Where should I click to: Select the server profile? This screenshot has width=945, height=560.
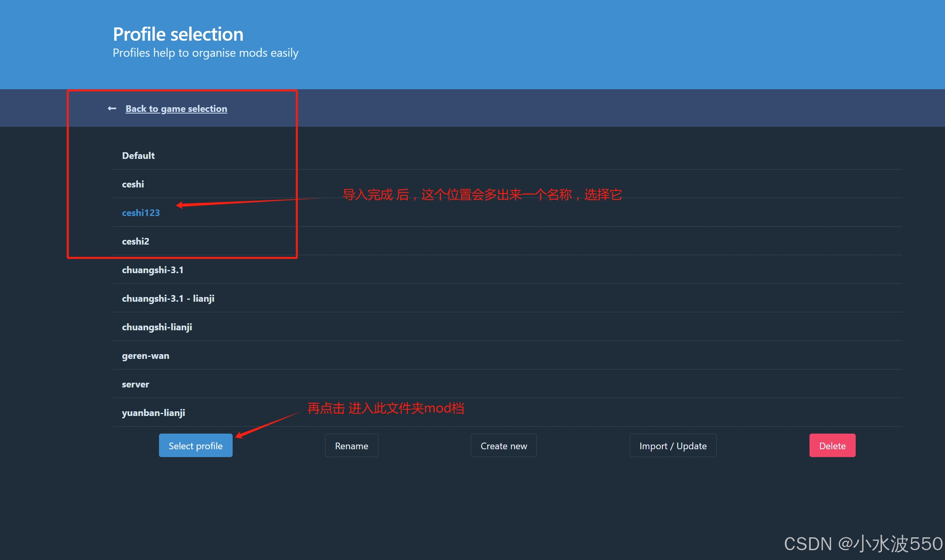click(x=135, y=384)
